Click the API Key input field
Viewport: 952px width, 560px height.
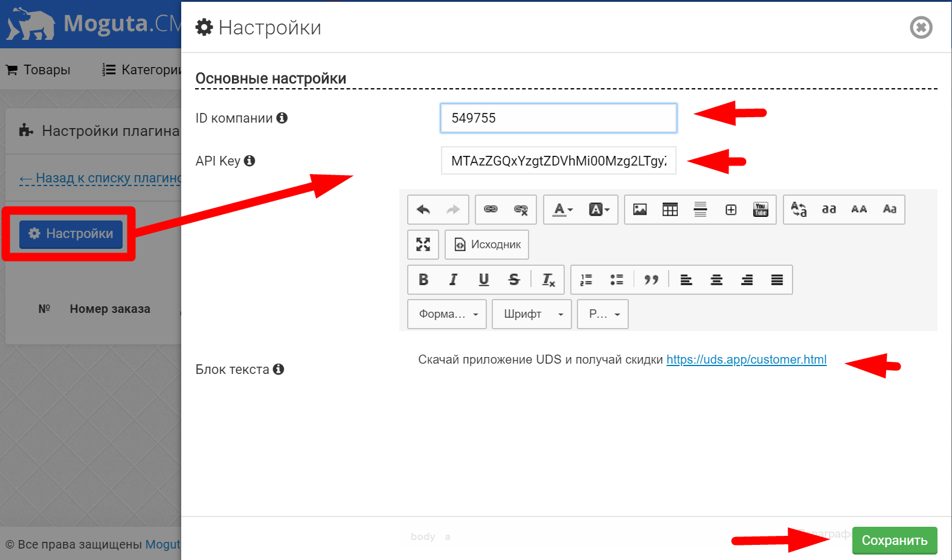(559, 161)
